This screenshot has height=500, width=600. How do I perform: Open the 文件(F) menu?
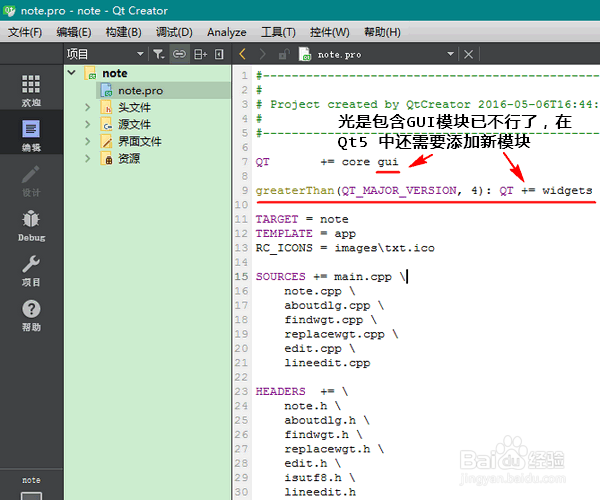(25, 32)
